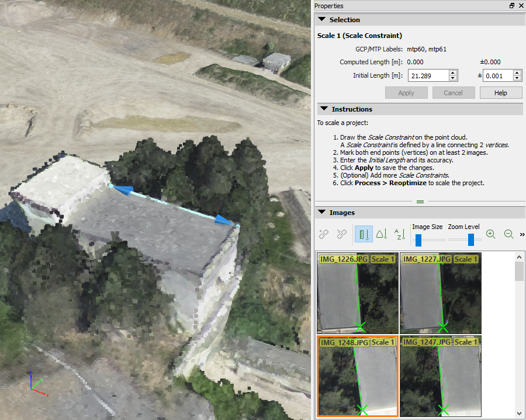Float the Properties panel with undock icon
This screenshot has height=420, width=526.
(512, 6)
